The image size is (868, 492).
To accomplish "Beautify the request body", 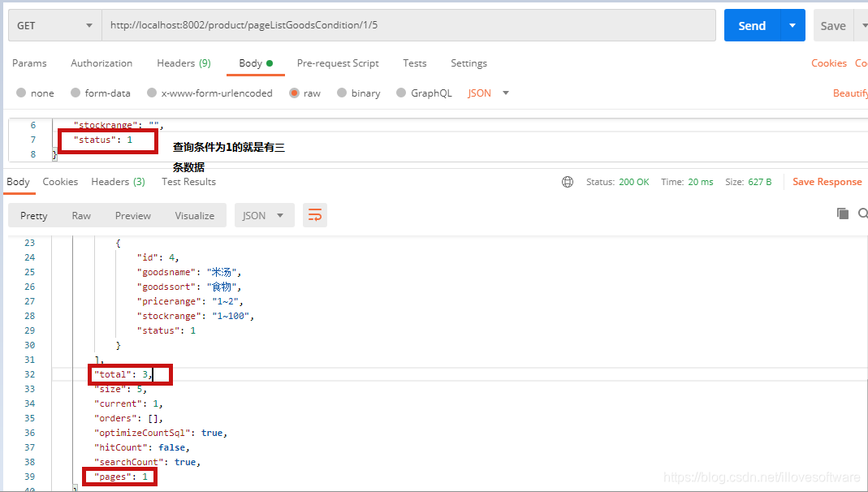I will coord(850,93).
